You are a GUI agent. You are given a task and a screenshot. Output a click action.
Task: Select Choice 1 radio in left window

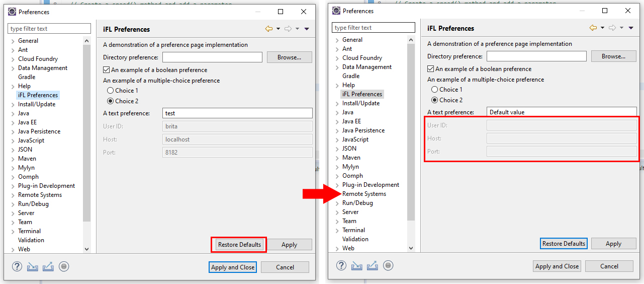(x=111, y=91)
